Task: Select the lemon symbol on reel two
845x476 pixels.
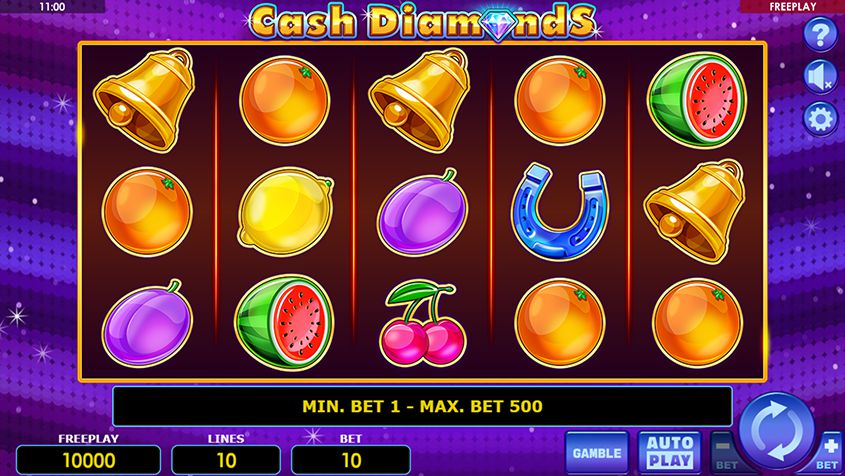Action: (x=285, y=211)
